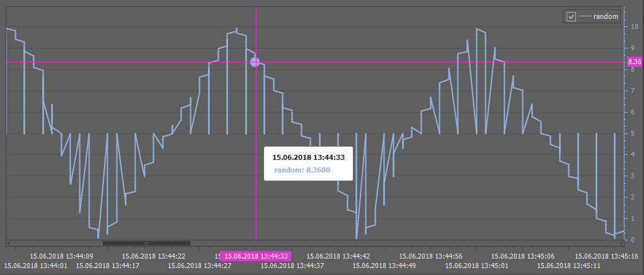Click the left arrow of horizontal scrollbar
644x275 pixels.
click(8, 243)
